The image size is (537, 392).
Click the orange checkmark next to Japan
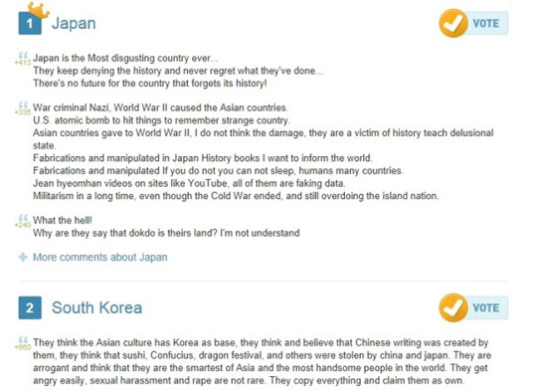(x=453, y=23)
